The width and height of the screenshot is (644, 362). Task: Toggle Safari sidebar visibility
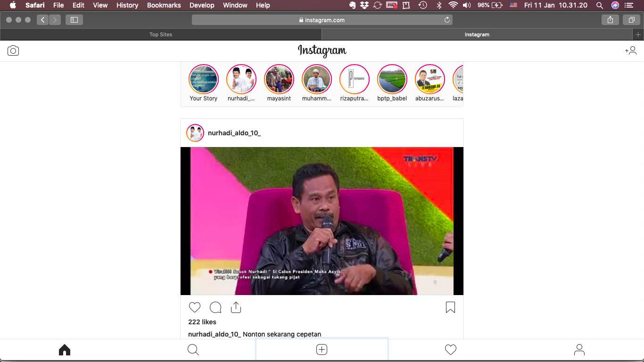pyautogui.click(x=74, y=20)
